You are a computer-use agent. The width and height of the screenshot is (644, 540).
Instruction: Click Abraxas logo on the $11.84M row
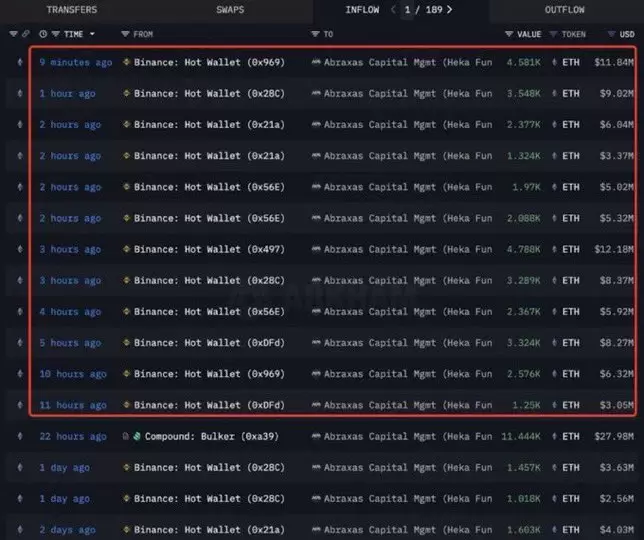point(316,62)
